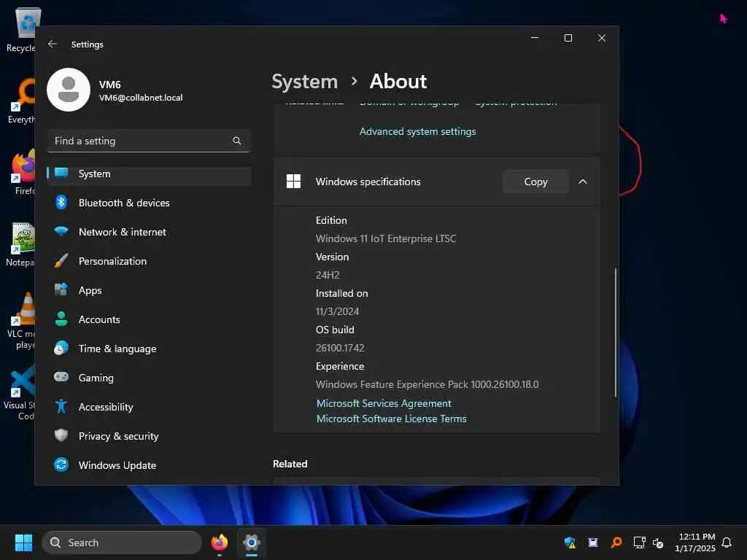Click the edition value Windows 11 IoT Enterprise LTSC
Image resolution: width=747 pixels, height=560 pixels.
[x=386, y=238]
